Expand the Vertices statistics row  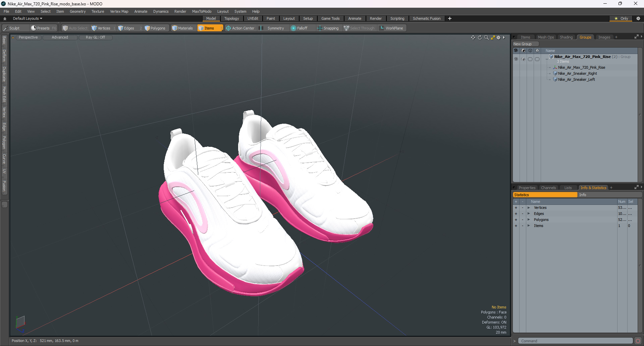coord(529,208)
